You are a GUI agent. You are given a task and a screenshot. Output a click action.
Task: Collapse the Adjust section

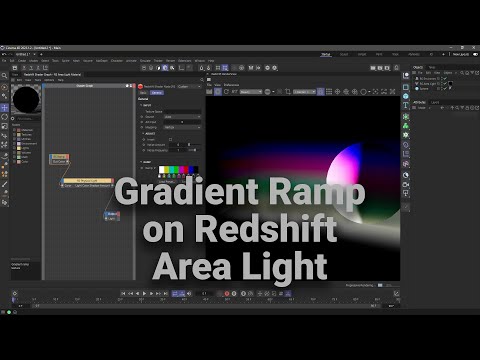143,133
